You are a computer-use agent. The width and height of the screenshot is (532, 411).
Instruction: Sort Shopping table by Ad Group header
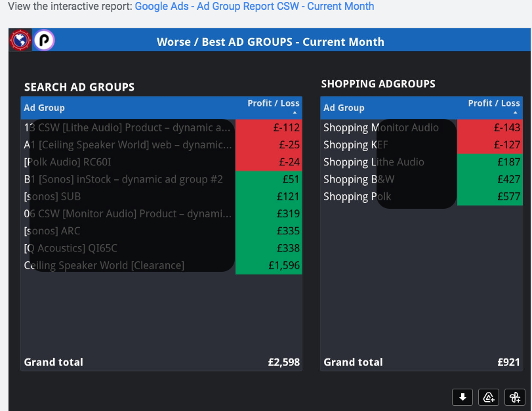click(344, 108)
